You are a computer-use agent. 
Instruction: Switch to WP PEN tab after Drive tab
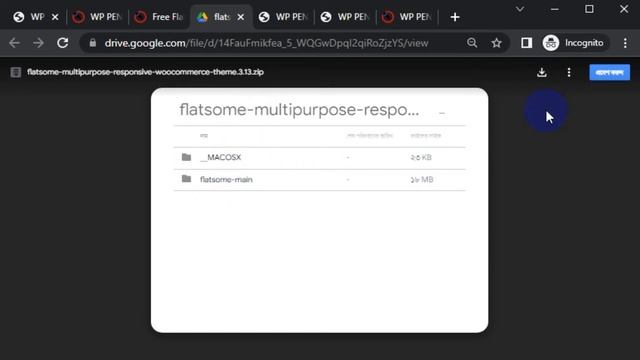tap(283, 17)
